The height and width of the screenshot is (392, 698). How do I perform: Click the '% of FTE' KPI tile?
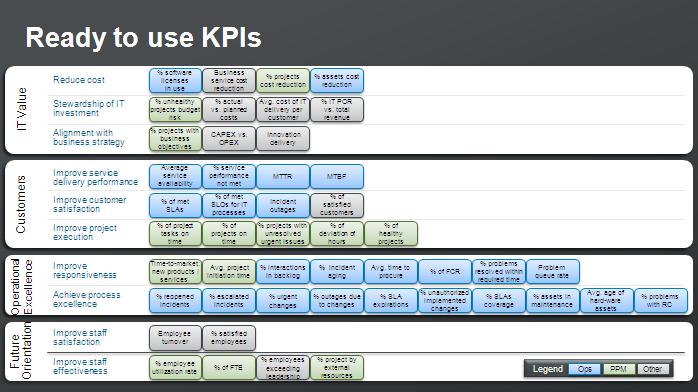(229, 368)
